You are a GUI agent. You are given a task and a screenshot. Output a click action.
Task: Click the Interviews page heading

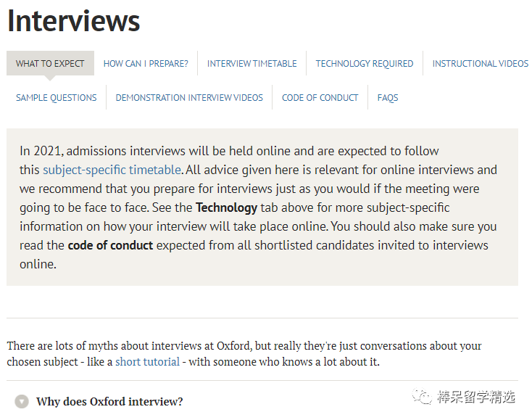pyautogui.click(x=74, y=21)
